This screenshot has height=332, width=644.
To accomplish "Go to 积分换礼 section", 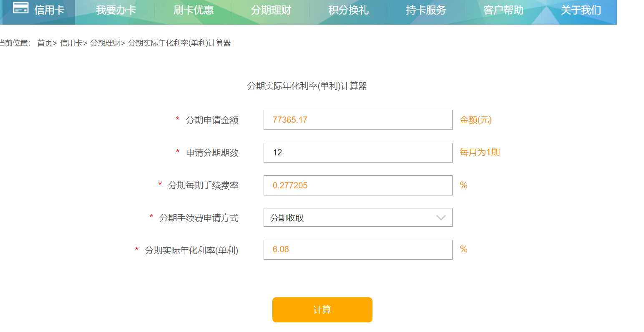I will click(x=348, y=10).
